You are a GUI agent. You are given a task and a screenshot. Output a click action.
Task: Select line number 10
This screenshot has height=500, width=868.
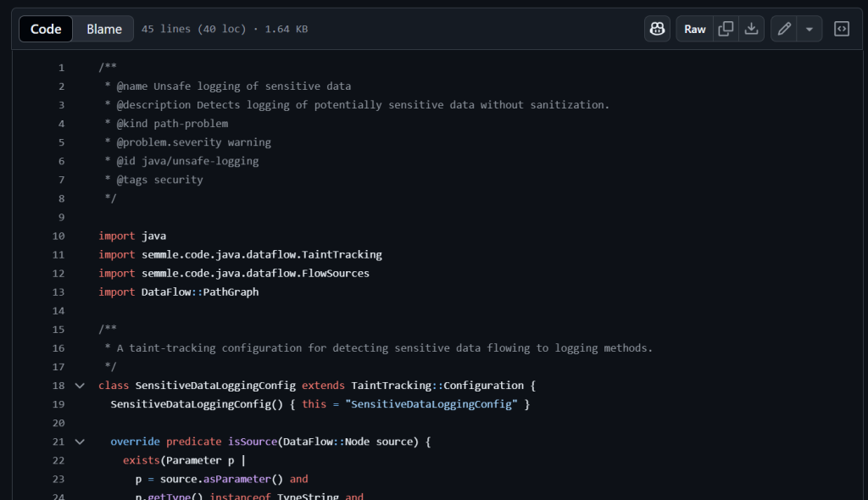[58, 236]
